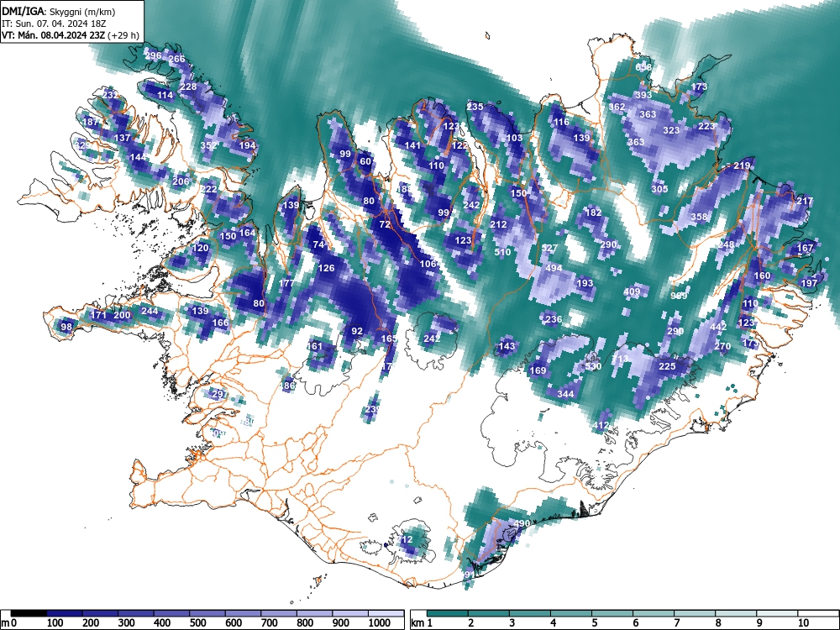The image size is (840, 630).
Task: Click the map value 352
Action: pos(209,145)
